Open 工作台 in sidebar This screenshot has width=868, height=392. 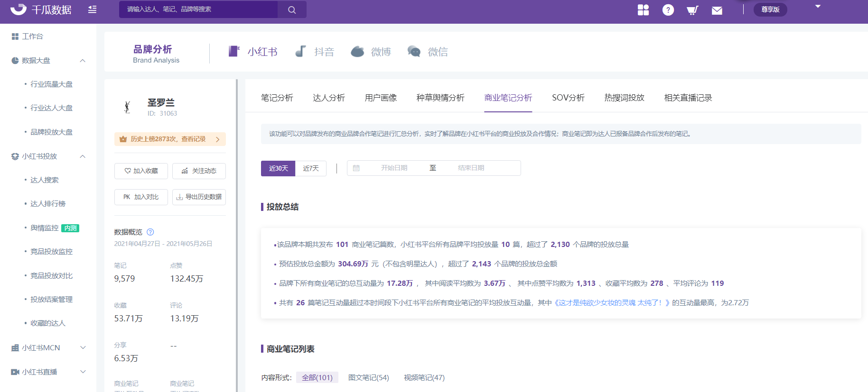32,36
